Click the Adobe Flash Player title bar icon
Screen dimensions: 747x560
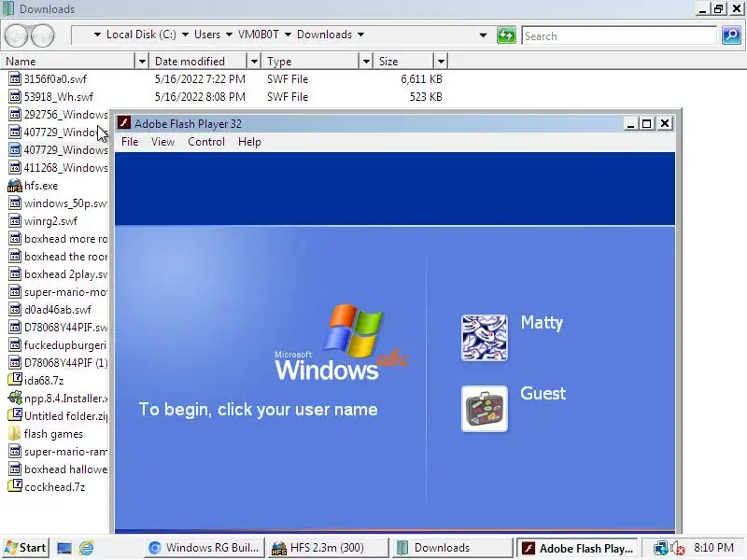[x=124, y=123]
